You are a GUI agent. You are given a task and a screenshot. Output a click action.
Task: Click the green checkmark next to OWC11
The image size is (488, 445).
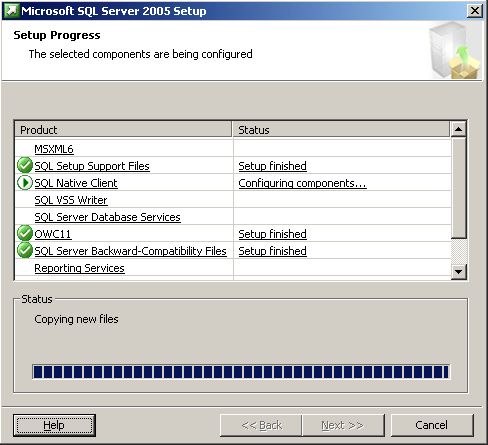25,233
